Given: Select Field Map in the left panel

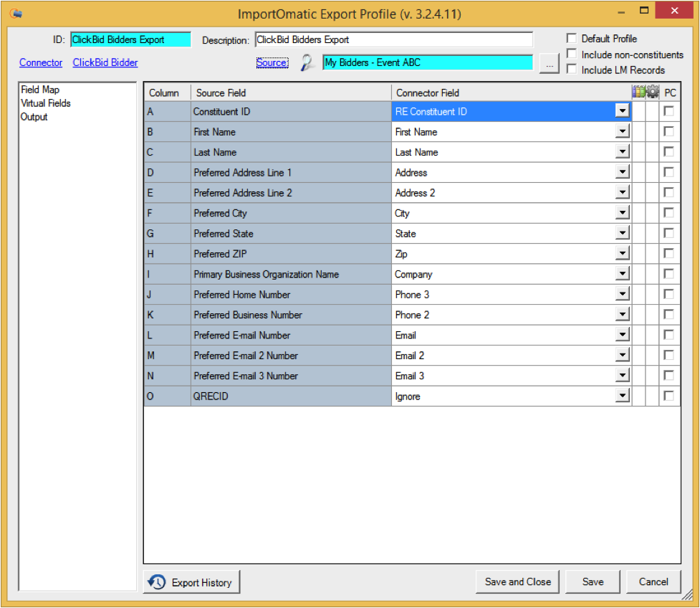Looking at the screenshot, I should pos(40,90).
